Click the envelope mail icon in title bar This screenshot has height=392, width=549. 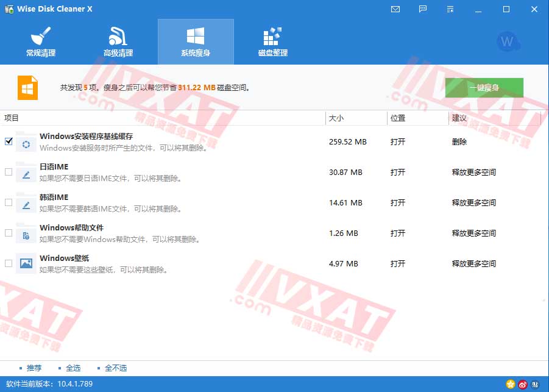395,9
